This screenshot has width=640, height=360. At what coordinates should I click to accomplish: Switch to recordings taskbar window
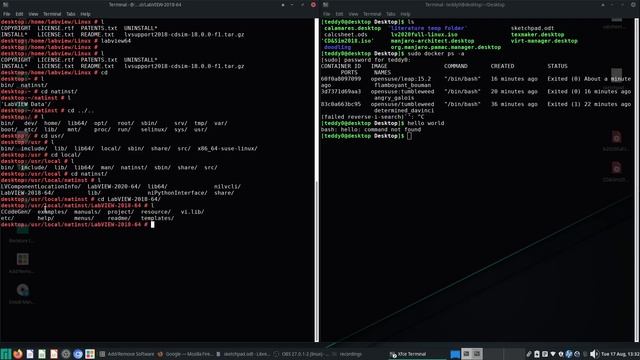pyautogui.click(x=347, y=354)
